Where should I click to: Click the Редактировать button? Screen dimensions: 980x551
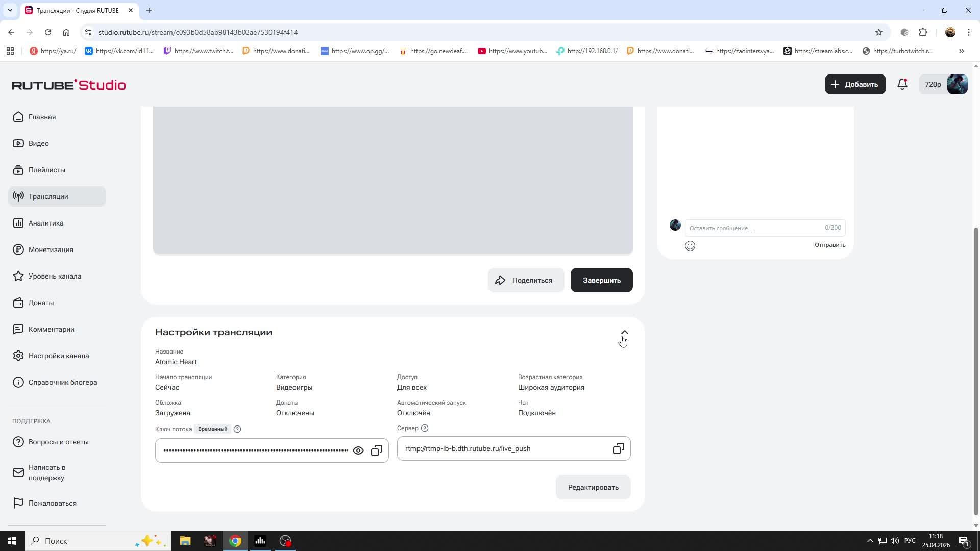(593, 487)
